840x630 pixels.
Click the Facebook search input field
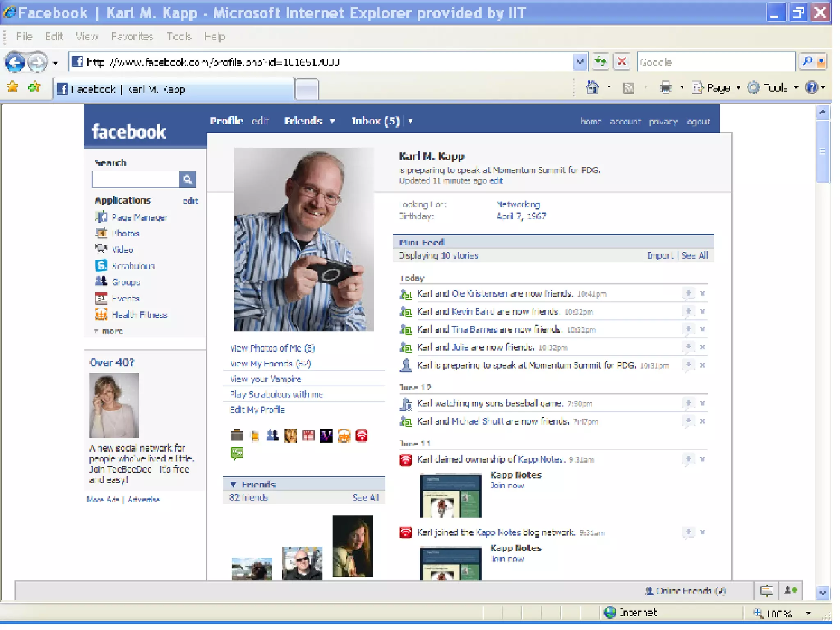pyautogui.click(x=135, y=179)
